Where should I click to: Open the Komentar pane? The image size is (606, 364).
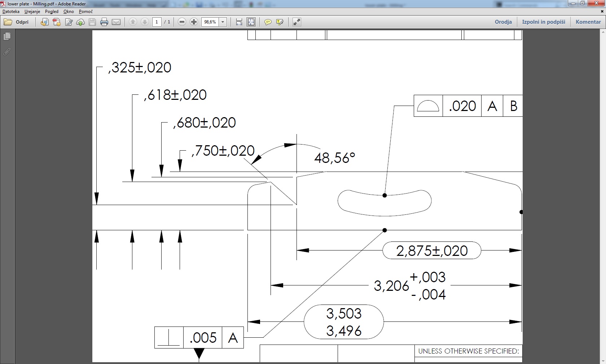click(x=588, y=22)
